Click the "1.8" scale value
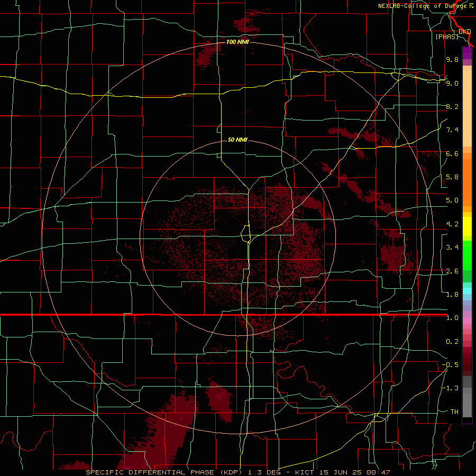Viewport: 476px width, 476px height. 452,295
